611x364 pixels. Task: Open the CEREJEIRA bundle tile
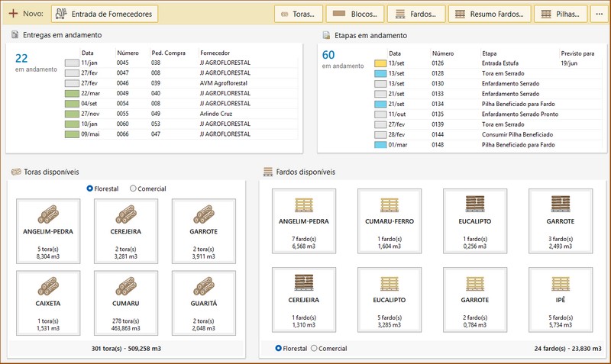coord(304,301)
